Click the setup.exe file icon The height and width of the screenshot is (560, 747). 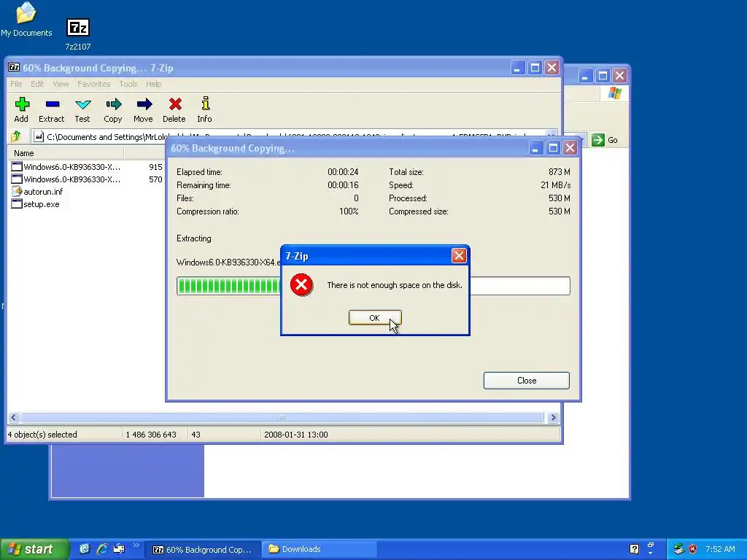pos(17,204)
